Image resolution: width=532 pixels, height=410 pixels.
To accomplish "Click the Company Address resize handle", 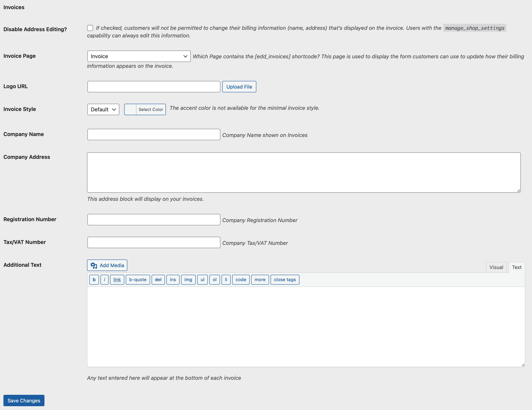I will [519, 191].
